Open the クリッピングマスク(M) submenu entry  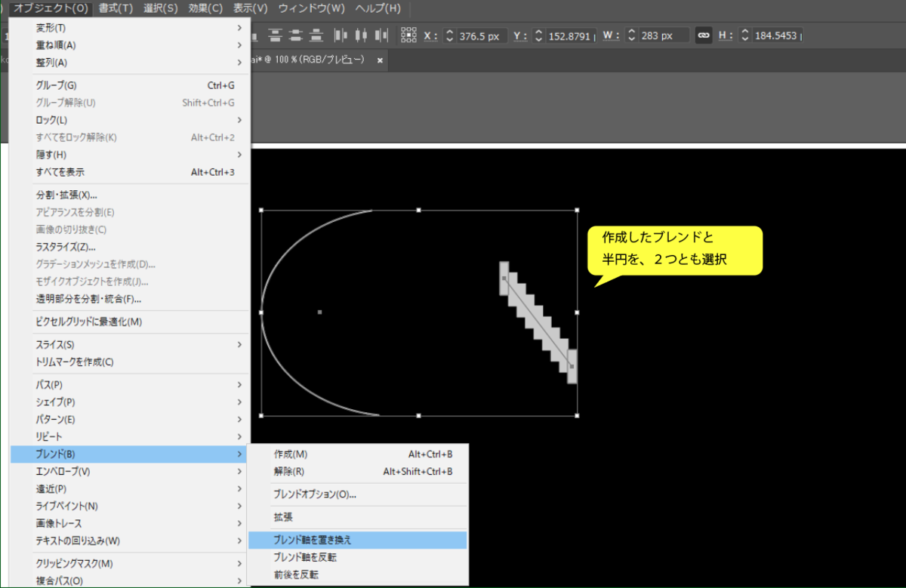point(129,564)
